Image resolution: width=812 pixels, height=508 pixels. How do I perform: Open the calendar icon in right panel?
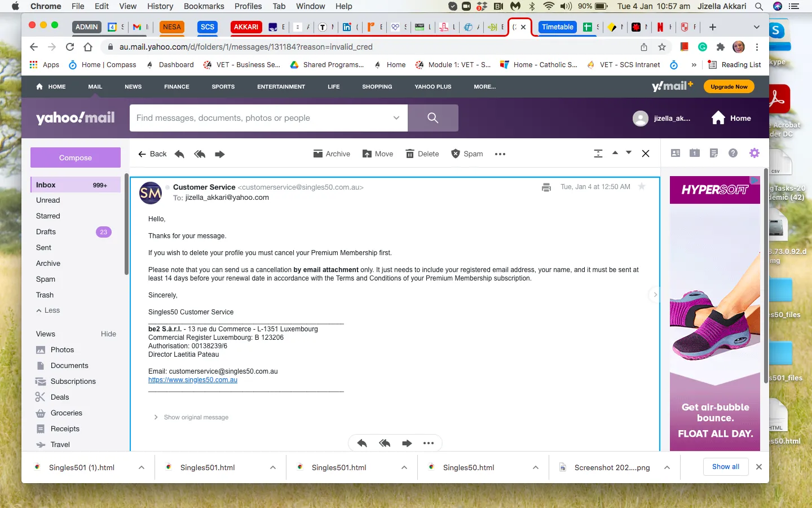click(695, 153)
